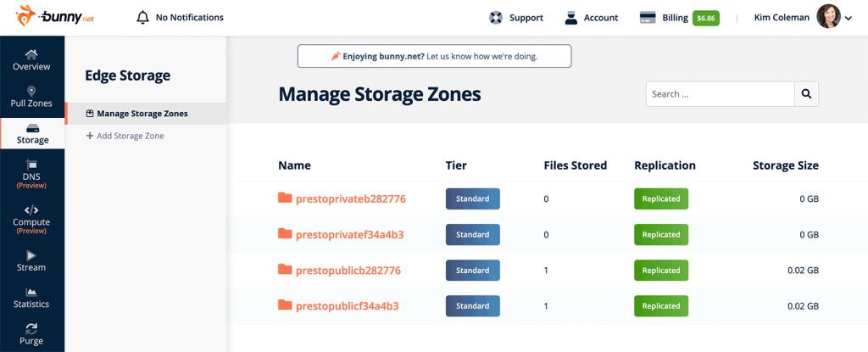Open Overview in the sidebar
The image size is (868, 352).
tap(31, 60)
